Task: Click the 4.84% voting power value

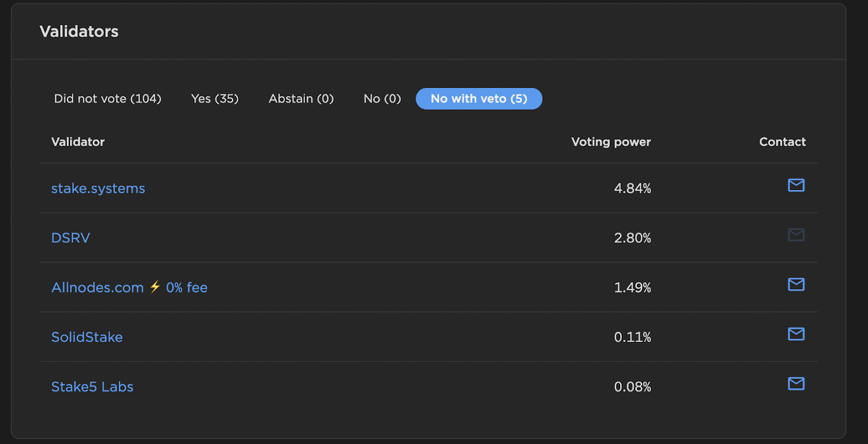Action: 632,188
